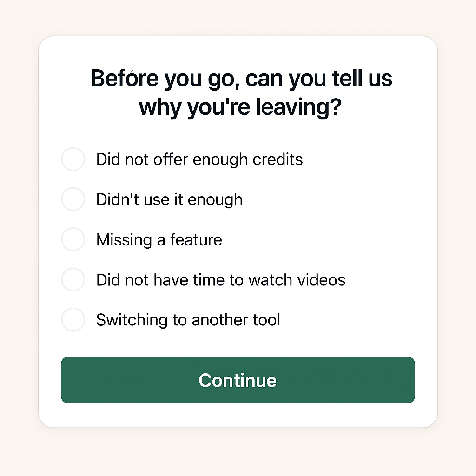Select the 'Did not offer enough credits' radio button

(73, 159)
